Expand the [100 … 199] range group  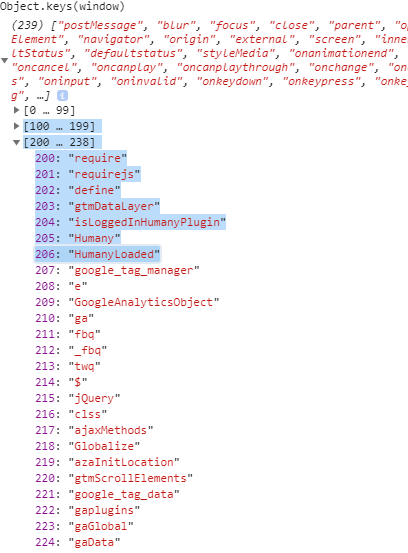tap(16, 126)
